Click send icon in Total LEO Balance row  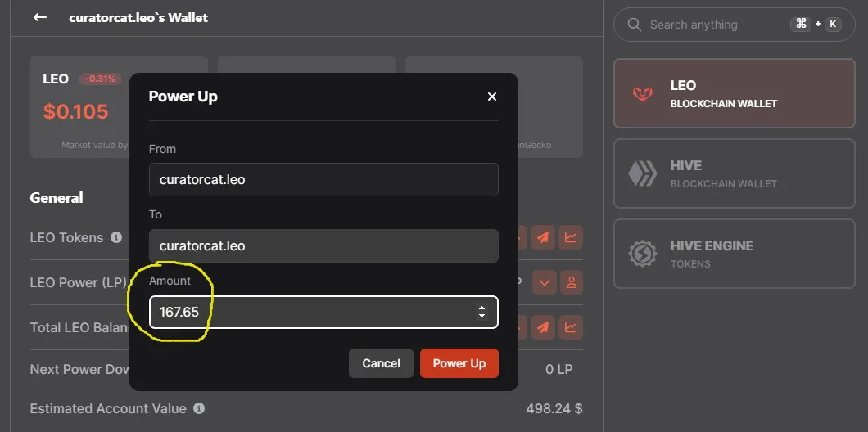point(543,327)
